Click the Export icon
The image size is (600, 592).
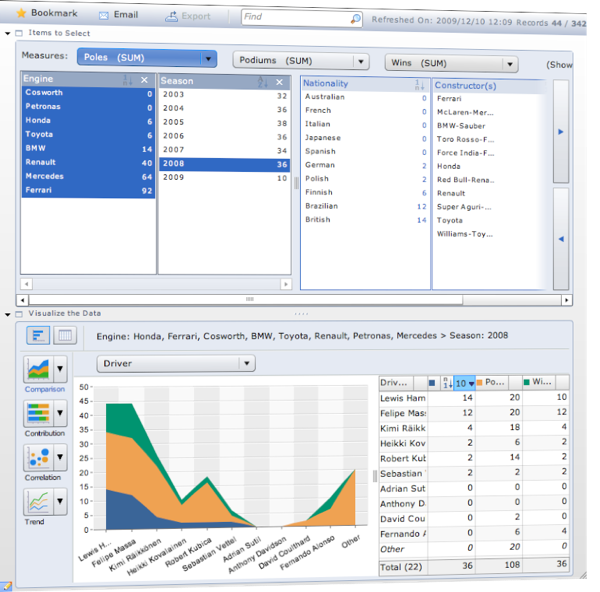coord(171,16)
